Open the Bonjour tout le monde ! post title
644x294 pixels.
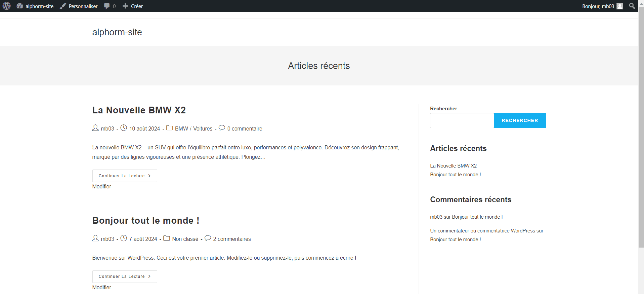click(146, 220)
